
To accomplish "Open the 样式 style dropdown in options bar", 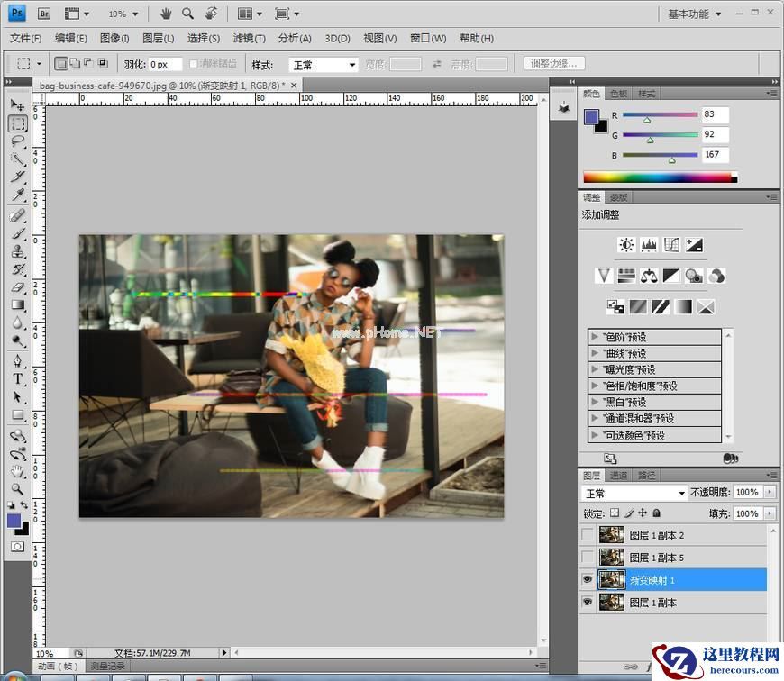I will click(323, 65).
